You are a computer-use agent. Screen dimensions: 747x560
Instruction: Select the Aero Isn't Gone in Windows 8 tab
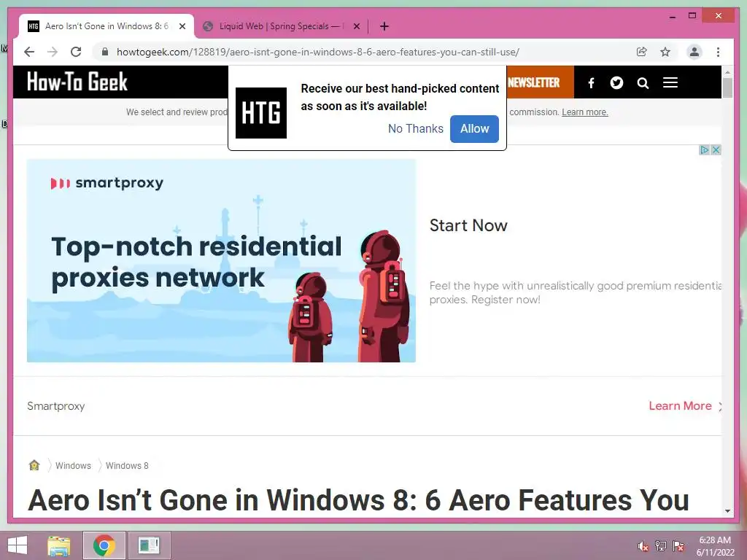pyautogui.click(x=107, y=26)
